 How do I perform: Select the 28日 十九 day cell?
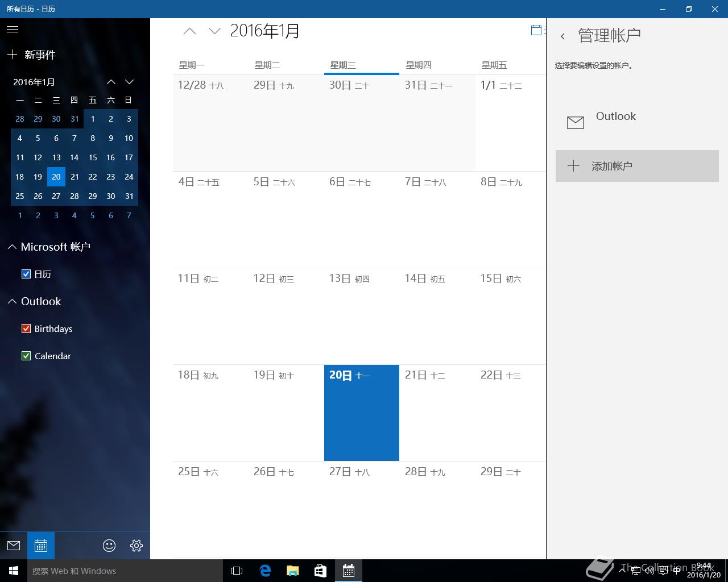[437, 509]
